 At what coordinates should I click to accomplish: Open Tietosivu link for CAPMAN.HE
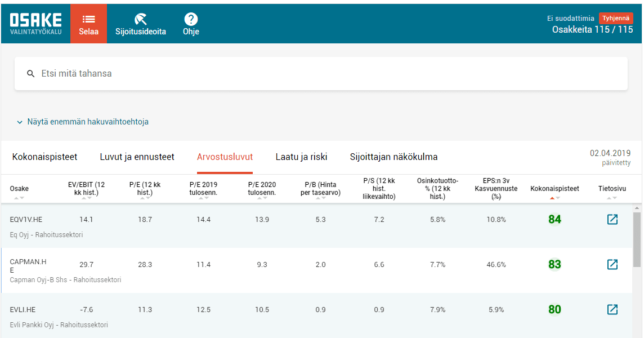612,264
